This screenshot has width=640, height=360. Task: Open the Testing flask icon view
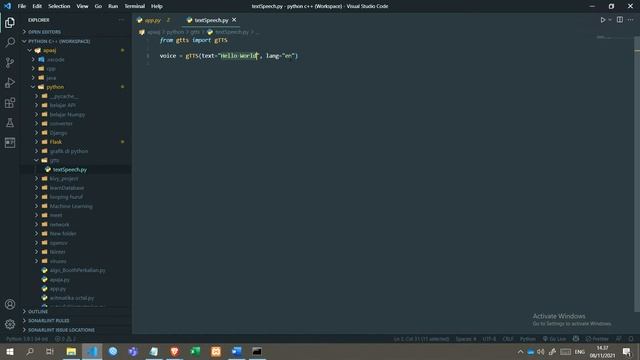coord(10,122)
